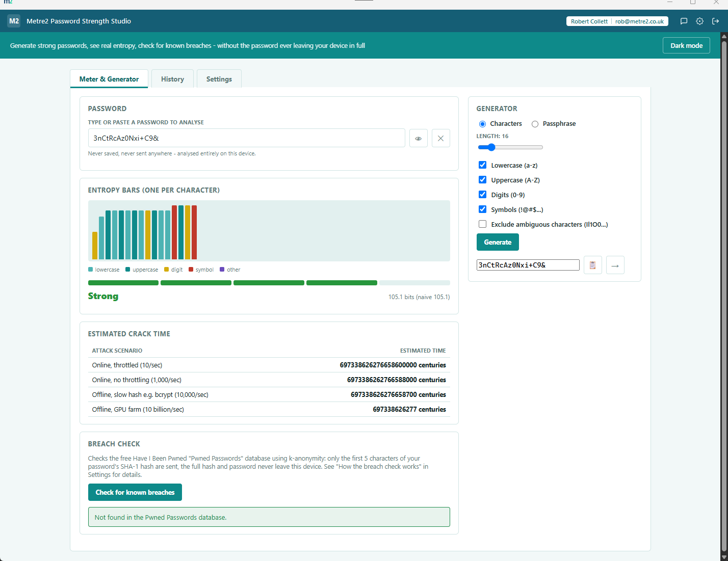Image resolution: width=728 pixels, height=561 pixels.
Task: Click the sign out icon
Action: pos(716,21)
